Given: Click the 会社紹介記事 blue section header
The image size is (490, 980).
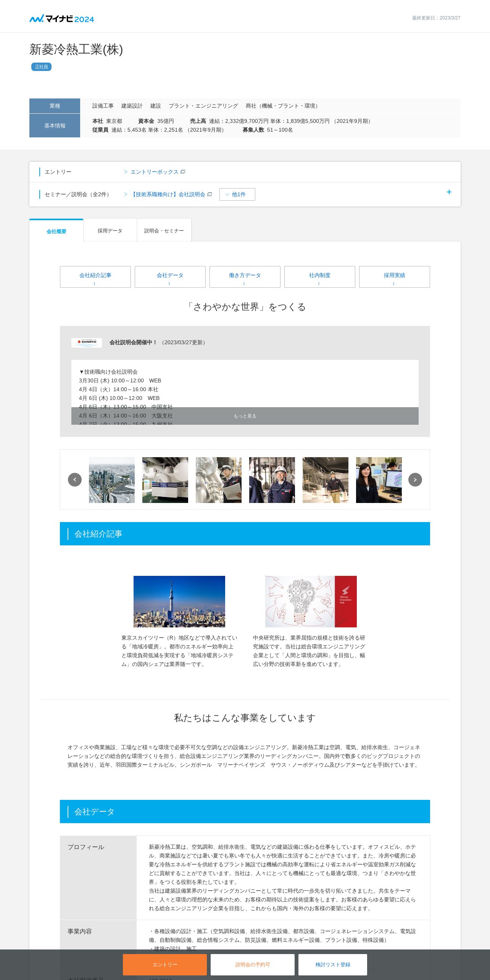Looking at the screenshot, I should coord(245,534).
